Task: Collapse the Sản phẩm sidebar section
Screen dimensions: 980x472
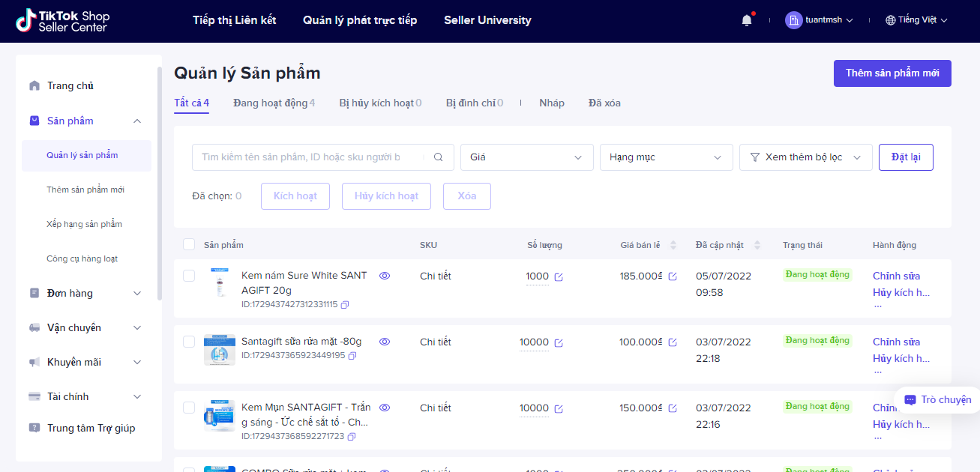Action: coord(137,121)
